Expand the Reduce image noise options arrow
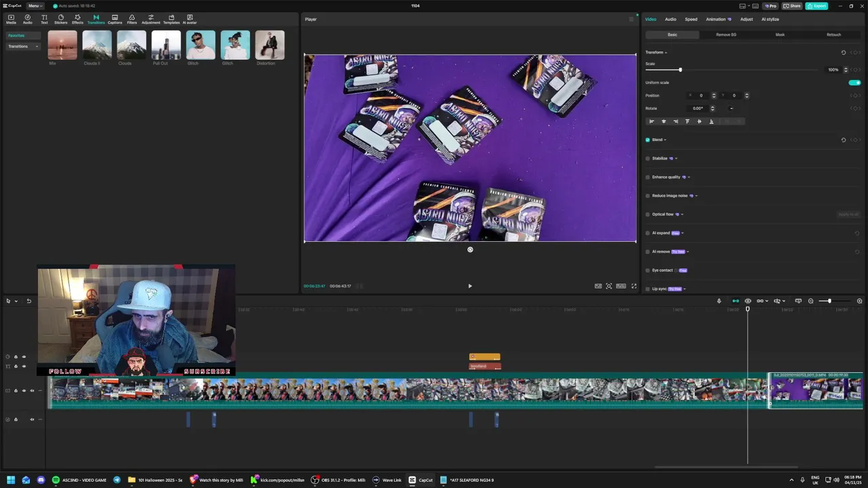 coord(696,196)
